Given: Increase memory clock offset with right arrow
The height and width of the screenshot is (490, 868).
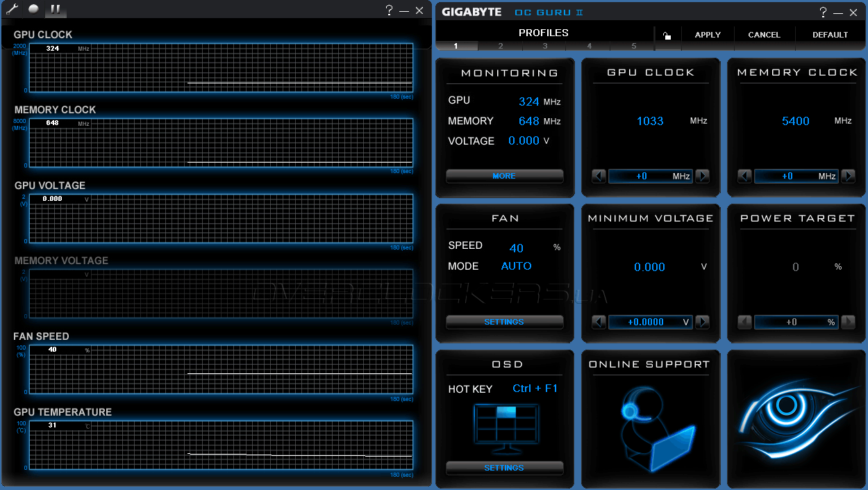Looking at the screenshot, I should 848,176.
